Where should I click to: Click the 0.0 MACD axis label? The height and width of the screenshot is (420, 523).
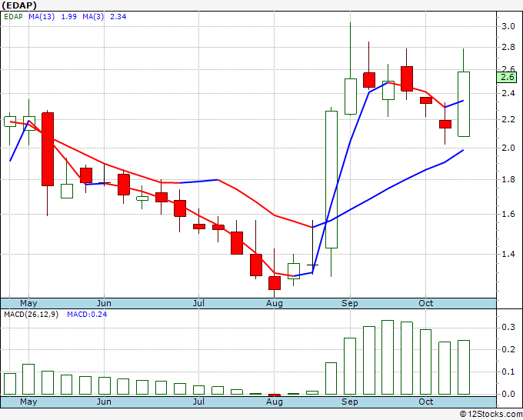[508, 394]
